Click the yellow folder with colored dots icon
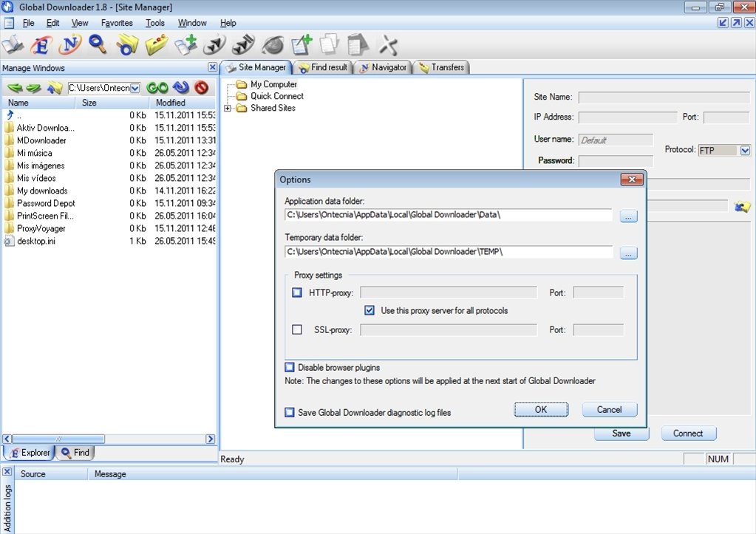The image size is (756, 534). pos(157,45)
